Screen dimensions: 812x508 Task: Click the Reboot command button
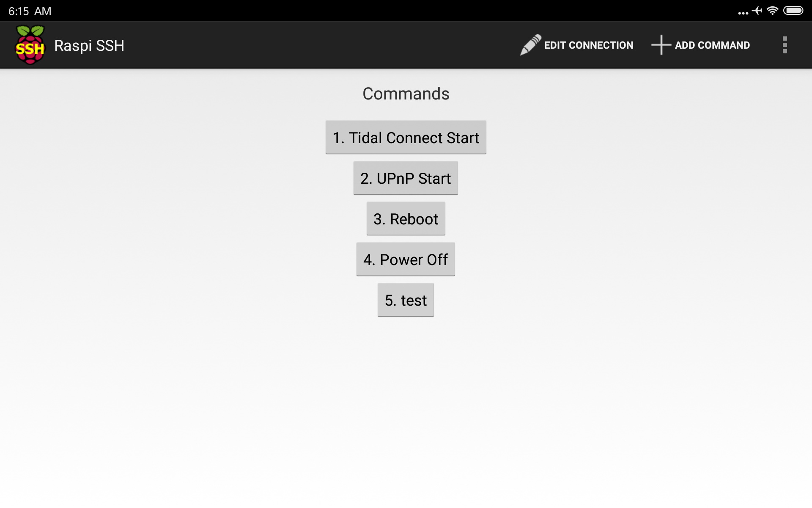(x=406, y=219)
